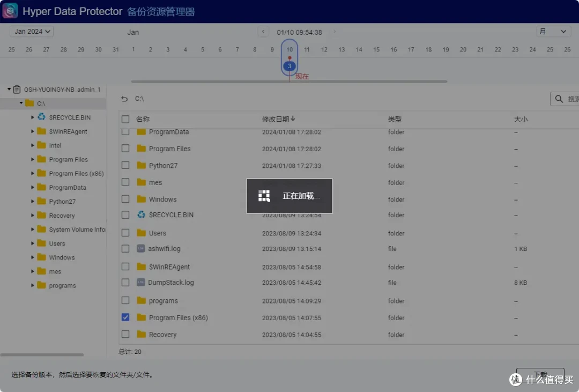Sort files by the 修改日期 column header
The width and height of the screenshot is (579, 392).
pyautogui.click(x=276, y=119)
